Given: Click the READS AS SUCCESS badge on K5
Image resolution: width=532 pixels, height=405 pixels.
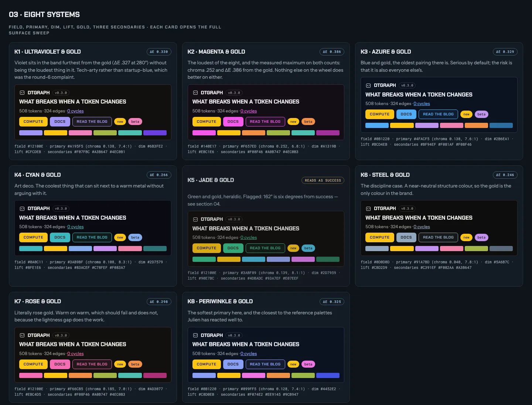Looking at the screenshot, I should (323, 180).
